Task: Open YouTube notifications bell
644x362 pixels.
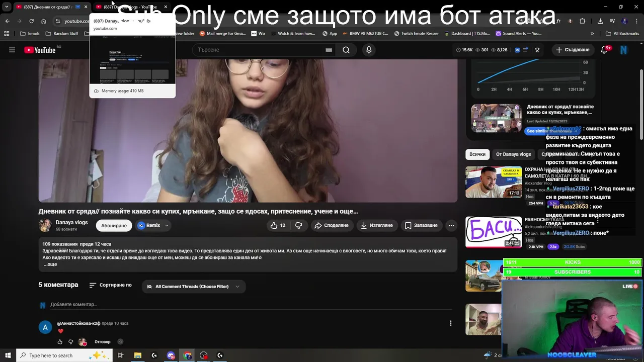Action: coord(605,50)
